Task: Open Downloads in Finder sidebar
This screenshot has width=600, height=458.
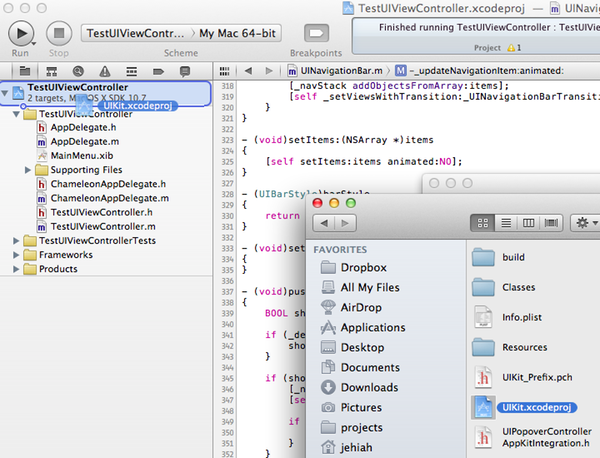Action: pos(360,387)
